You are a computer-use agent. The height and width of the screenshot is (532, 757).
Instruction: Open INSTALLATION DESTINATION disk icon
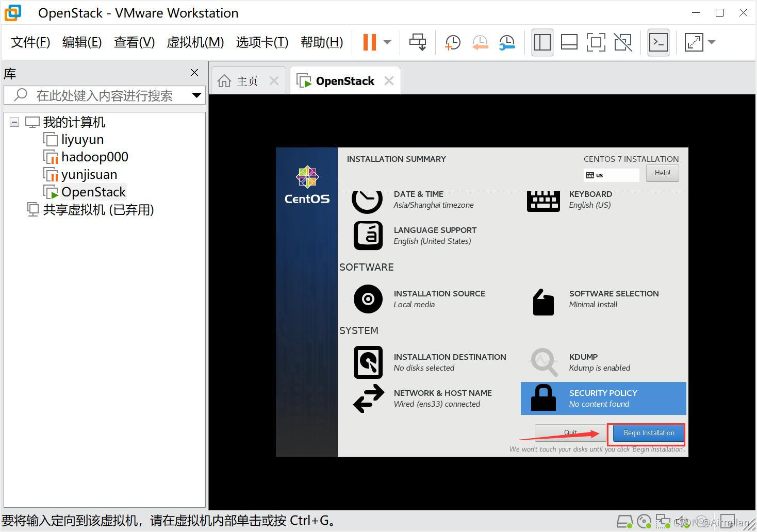point(368,362)
